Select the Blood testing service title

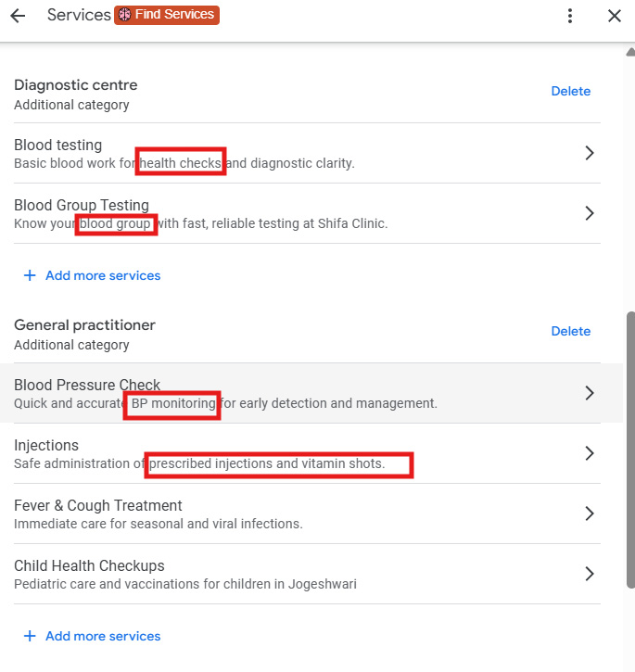[57, 145]
